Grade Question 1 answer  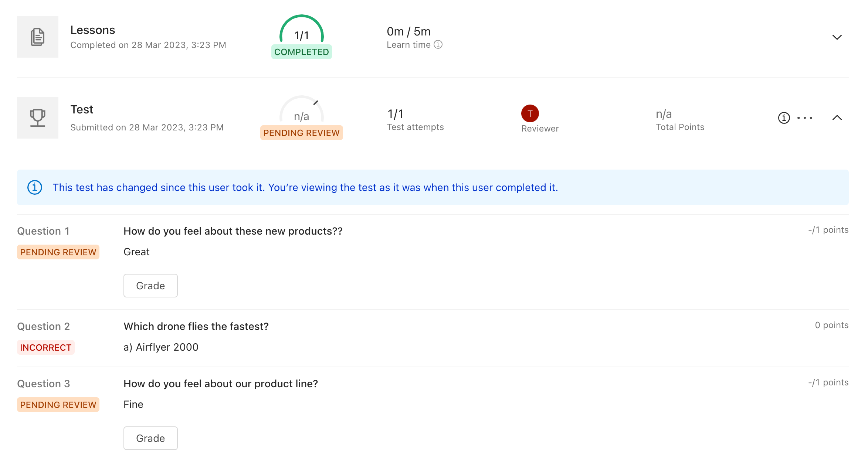click(x=150, y=286)
